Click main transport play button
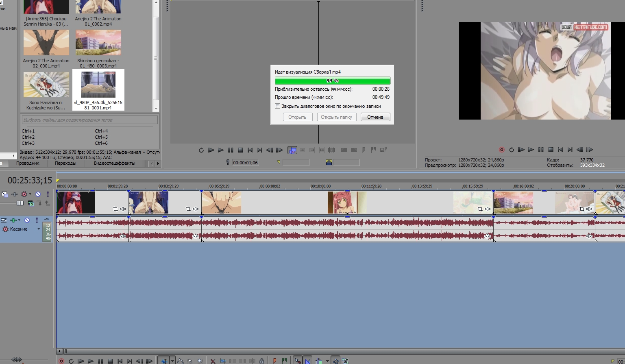 click(x=91, y=361)
